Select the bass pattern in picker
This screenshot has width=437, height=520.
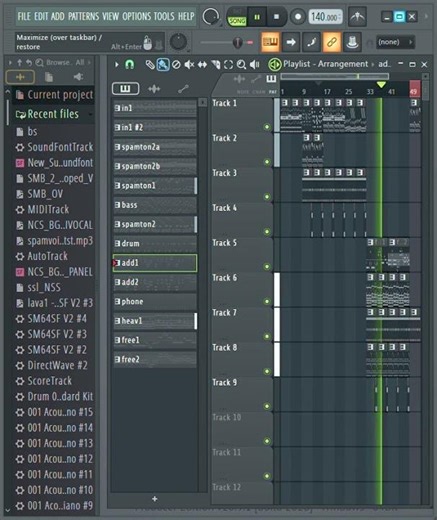click(155, 205)
